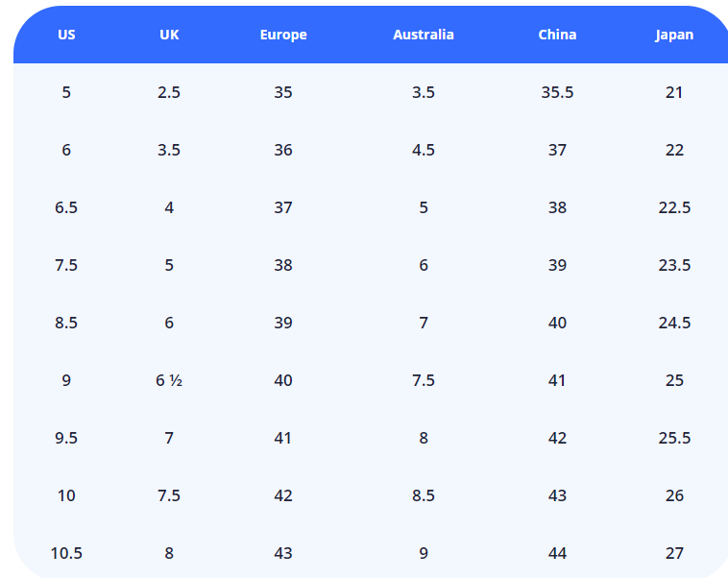Viewport: 728px width, 578px height.
Task: Select the Australia size 8.5 cell
Action: coord(424,495)
